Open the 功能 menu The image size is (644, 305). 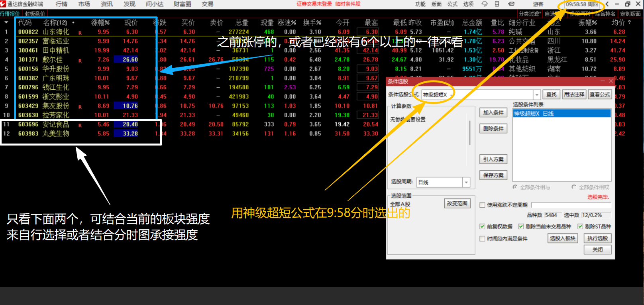pos(420,4)
